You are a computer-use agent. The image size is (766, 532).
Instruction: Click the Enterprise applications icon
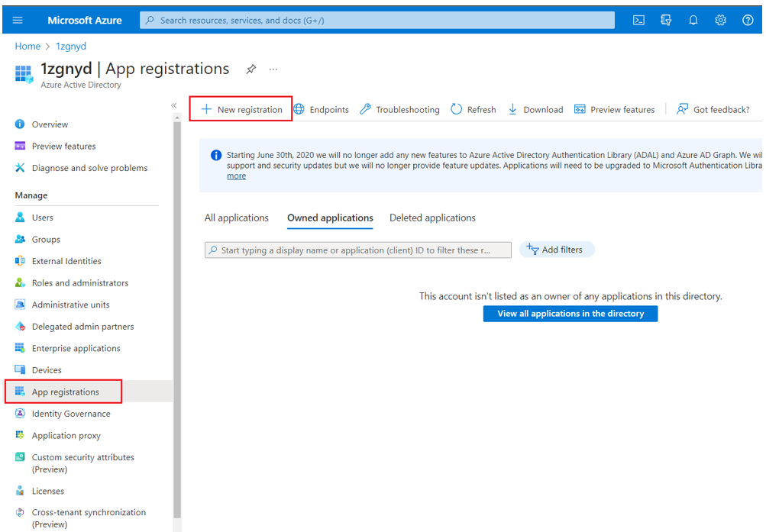coord(20,347)
